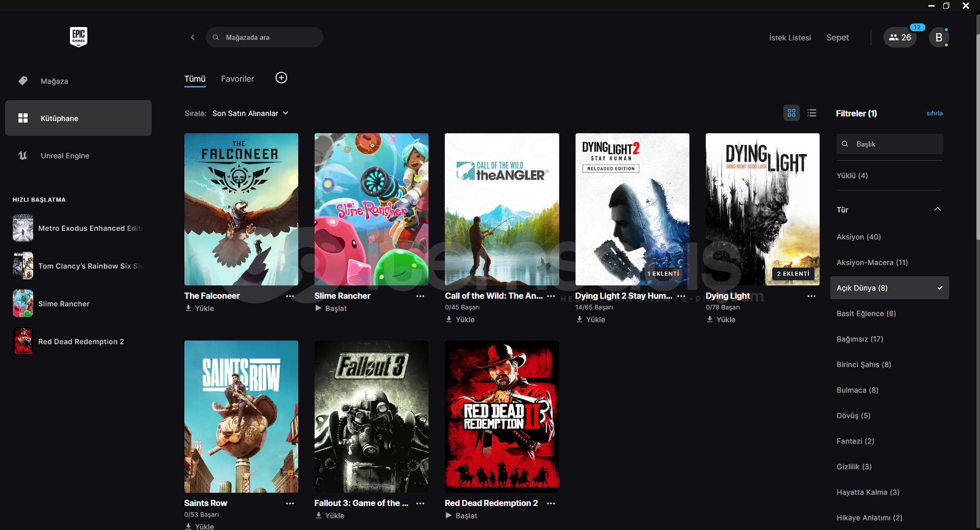Open İstek Listesi wishlist
The width and height of the screenshot is (980, 530).
pos(790,38)
